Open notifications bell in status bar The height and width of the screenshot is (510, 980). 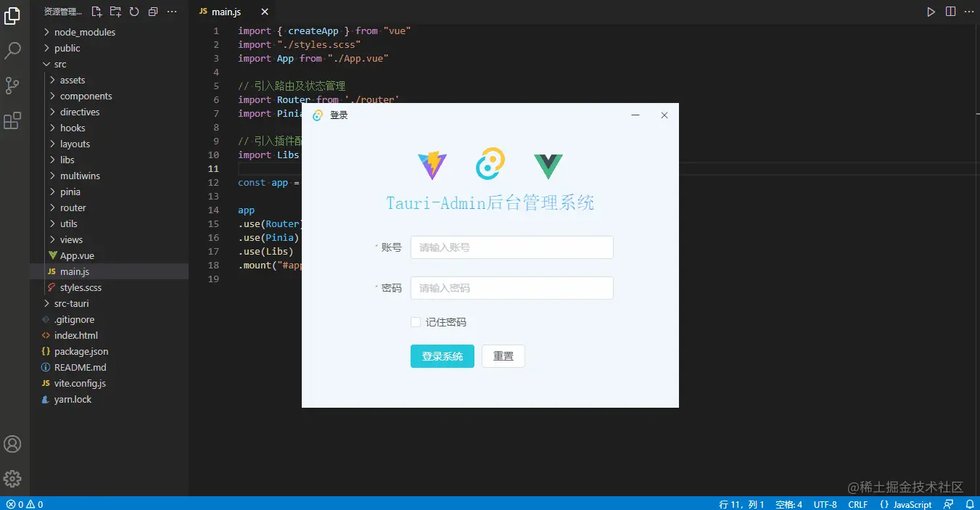coord(970,504)
